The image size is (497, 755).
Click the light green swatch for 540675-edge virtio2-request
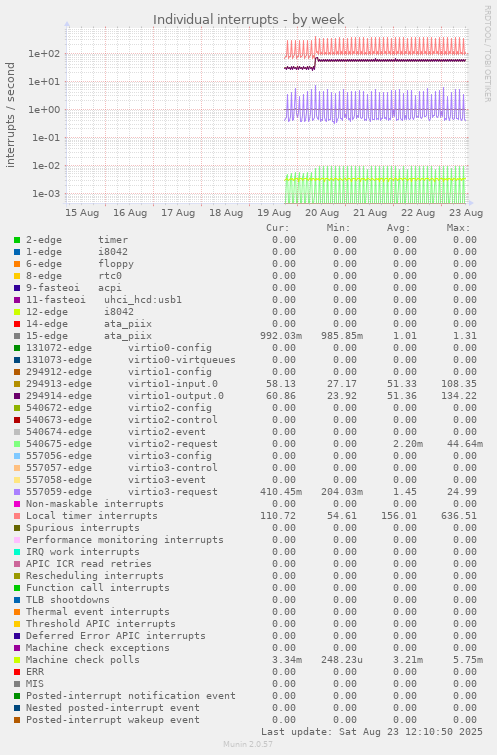17,444
